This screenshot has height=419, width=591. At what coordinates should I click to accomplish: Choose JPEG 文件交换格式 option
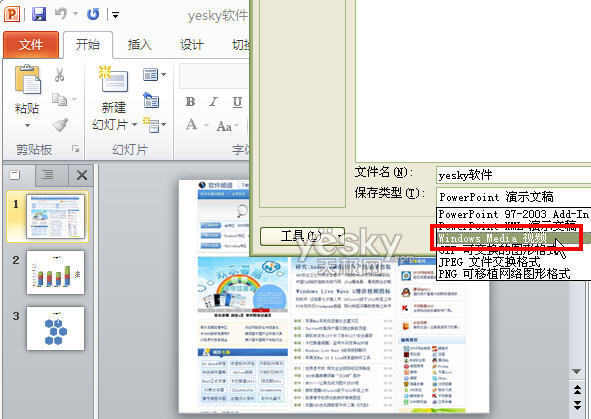tap(513, 261)
